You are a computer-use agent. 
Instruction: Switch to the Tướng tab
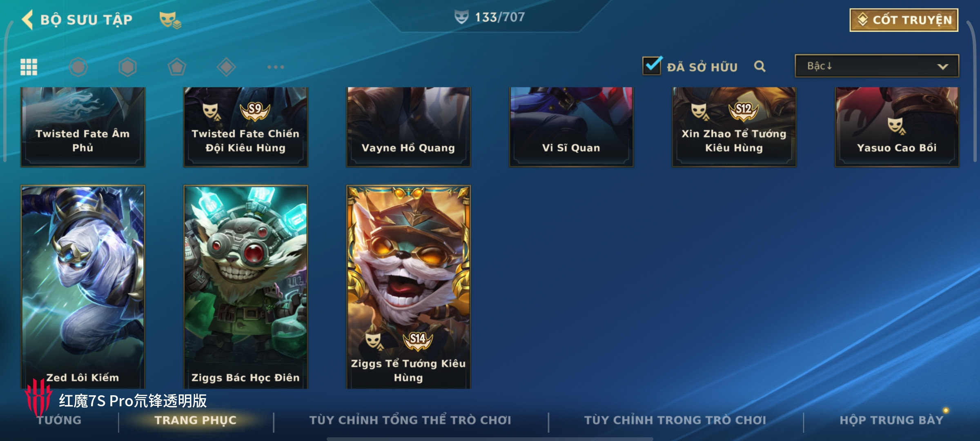click(59, 420)
